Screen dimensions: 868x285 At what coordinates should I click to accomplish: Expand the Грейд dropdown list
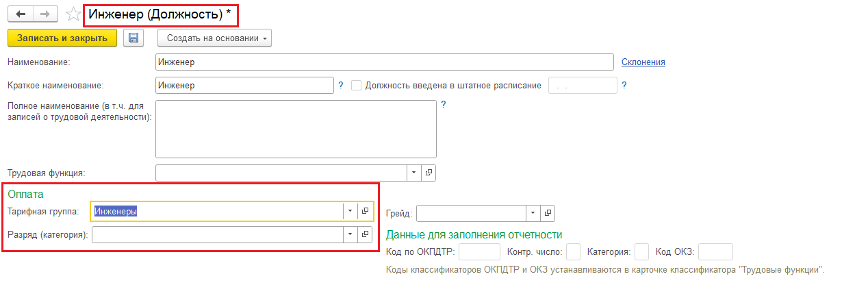point(533,213)
